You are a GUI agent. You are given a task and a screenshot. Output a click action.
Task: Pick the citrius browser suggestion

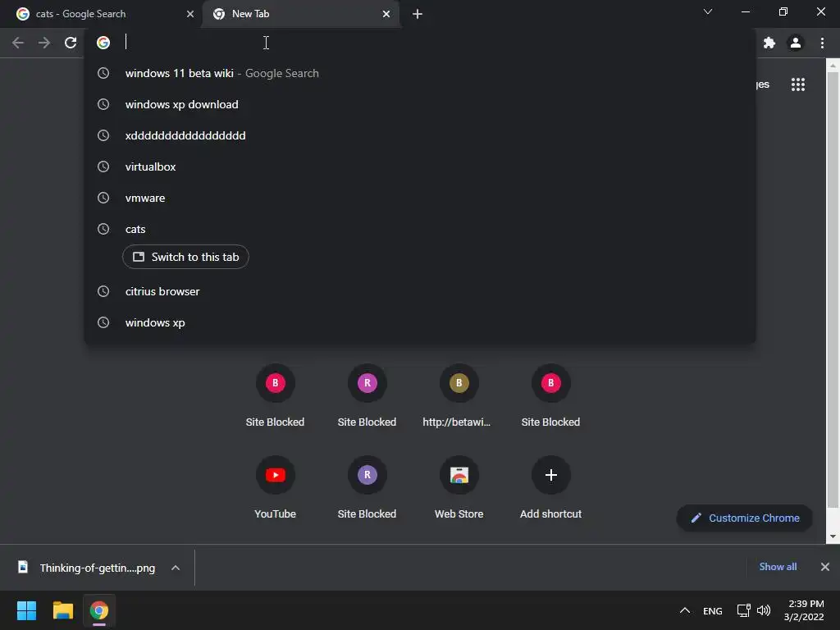click(420, 291)
